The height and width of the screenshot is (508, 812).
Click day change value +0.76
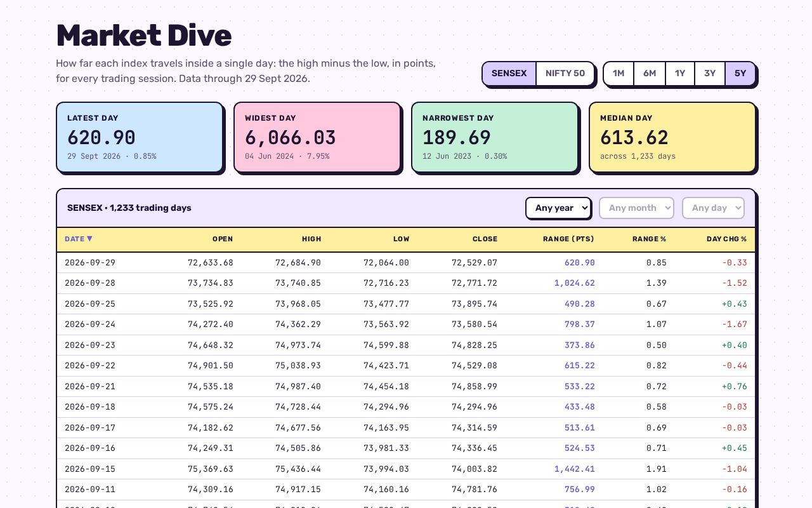(735, 387)
